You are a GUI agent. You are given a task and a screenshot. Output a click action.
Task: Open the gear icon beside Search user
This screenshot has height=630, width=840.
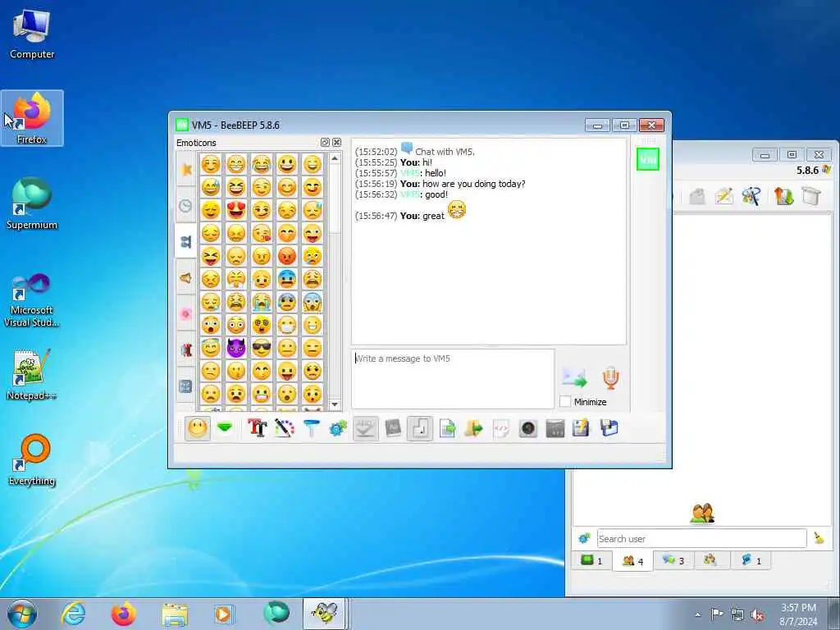(584, 538)
